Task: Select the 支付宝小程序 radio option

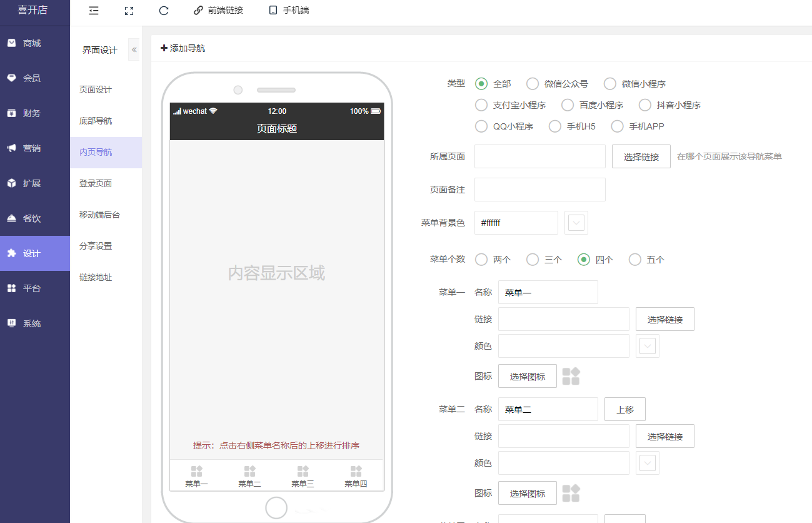Action: tap(481, 105)
